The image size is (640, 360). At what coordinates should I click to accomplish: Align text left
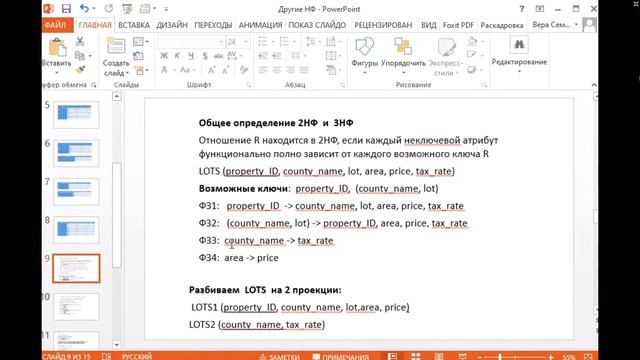[x=263, y=70]
